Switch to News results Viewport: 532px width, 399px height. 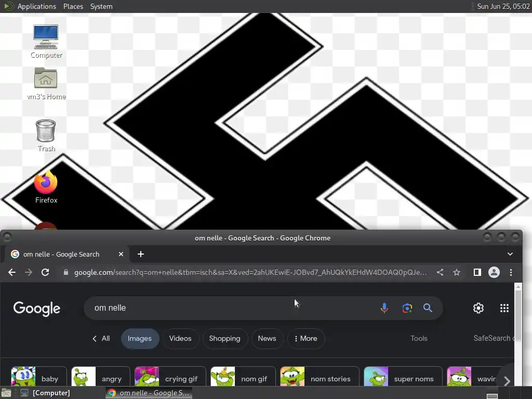tap(267, 339)
